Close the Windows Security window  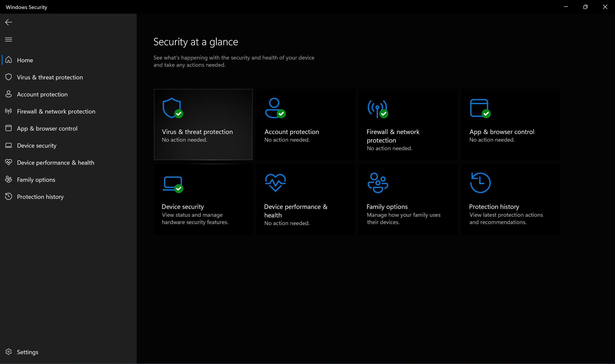[x=605, y=7]
